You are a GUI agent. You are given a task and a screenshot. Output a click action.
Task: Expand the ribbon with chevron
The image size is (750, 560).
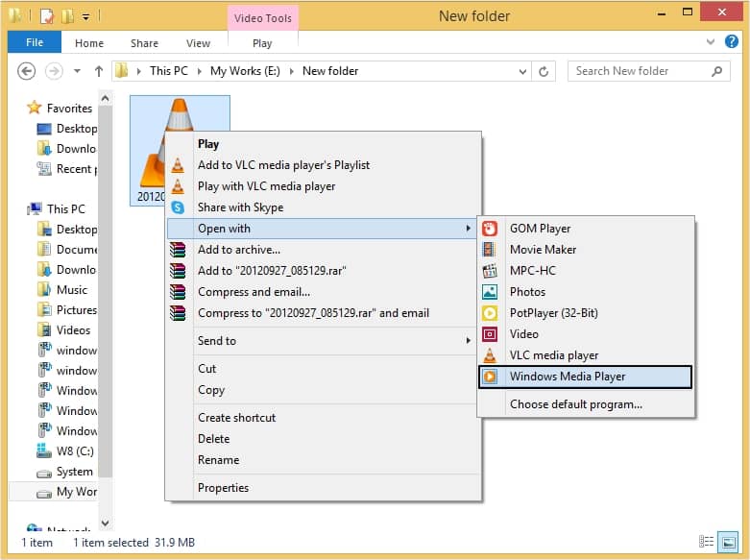[711, 41]
